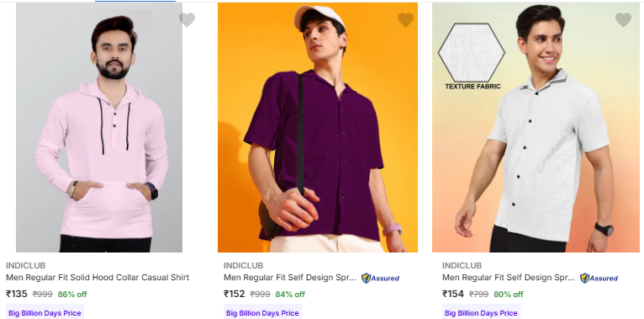Viewport: 644px width, 319px height.
Task: Wishlist the pink hooded shirt with heart icon
Action: point(187,19)
